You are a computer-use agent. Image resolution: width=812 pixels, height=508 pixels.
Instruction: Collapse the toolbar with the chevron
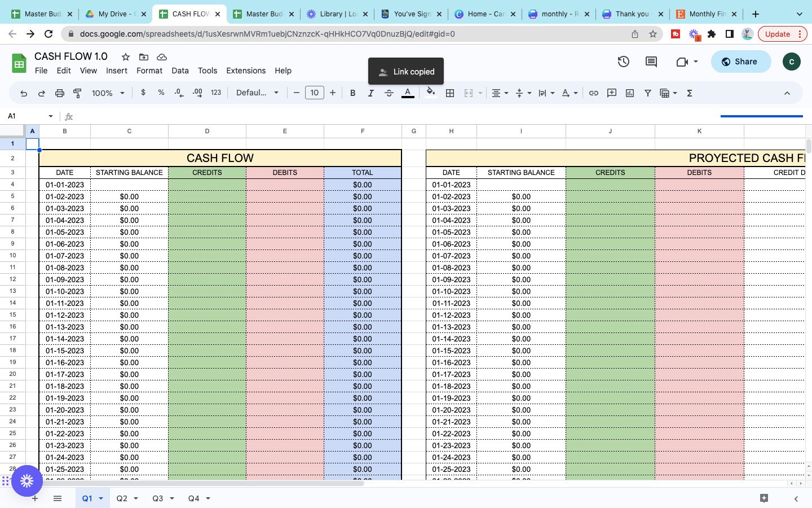[x=787, y=93]
